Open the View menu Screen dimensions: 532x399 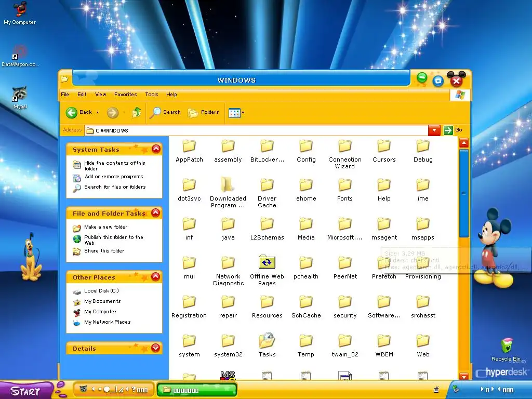click(100, 95)
